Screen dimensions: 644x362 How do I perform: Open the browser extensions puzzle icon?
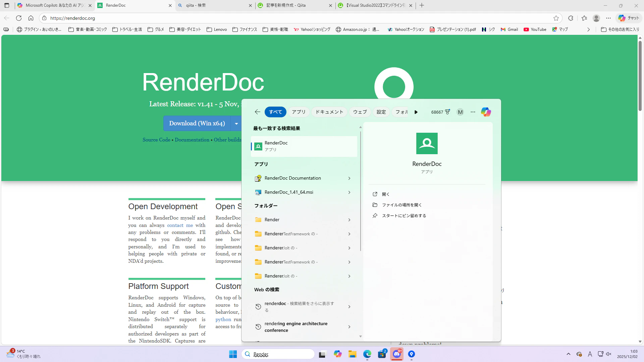(x=571, y=18)
